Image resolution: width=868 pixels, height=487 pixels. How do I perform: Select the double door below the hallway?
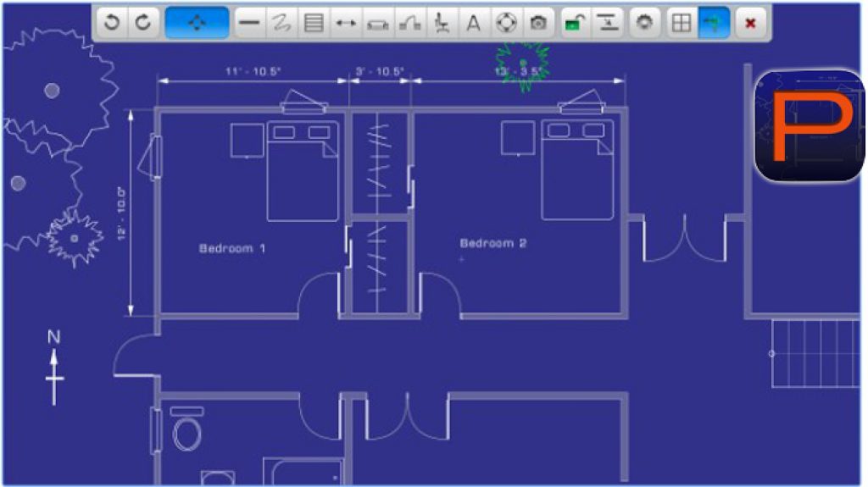408,417
